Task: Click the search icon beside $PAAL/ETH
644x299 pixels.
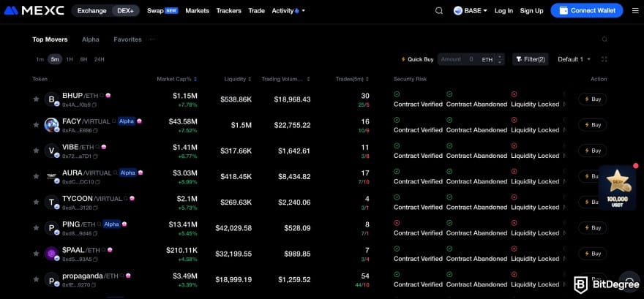Action: pos(103,250)
